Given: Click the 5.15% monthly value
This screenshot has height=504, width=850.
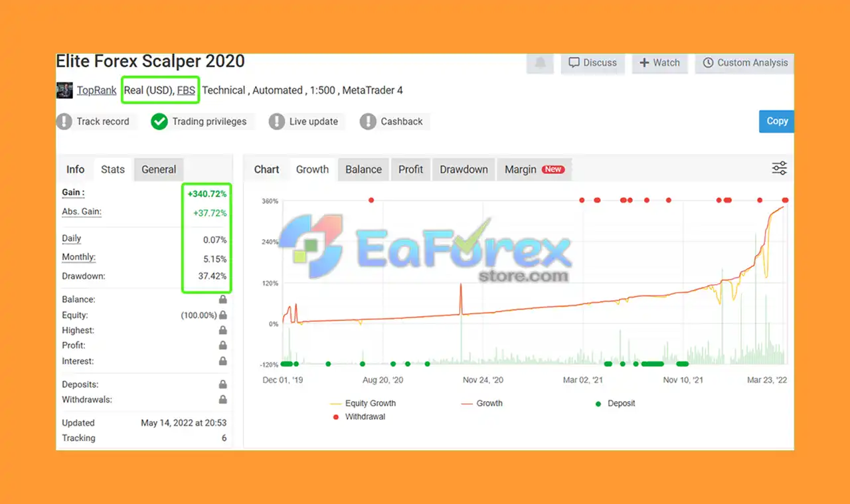Looking at the screenshot, I should (215, 259).
